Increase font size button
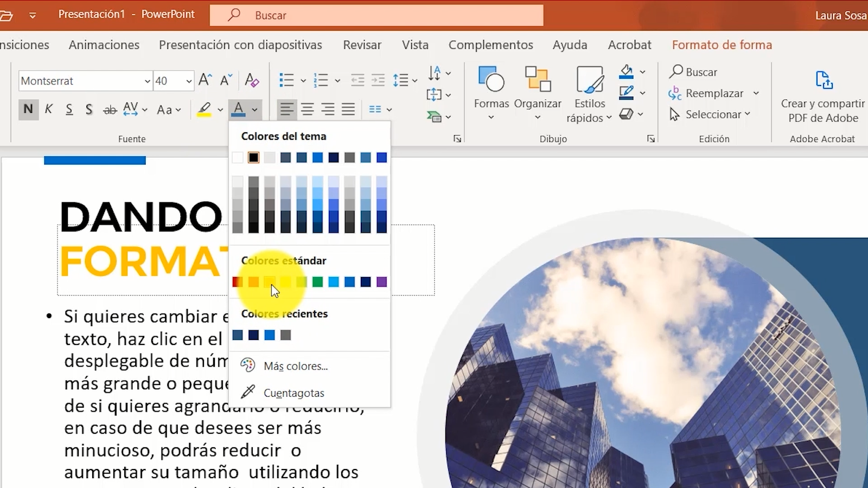 [x=205, y=80]
